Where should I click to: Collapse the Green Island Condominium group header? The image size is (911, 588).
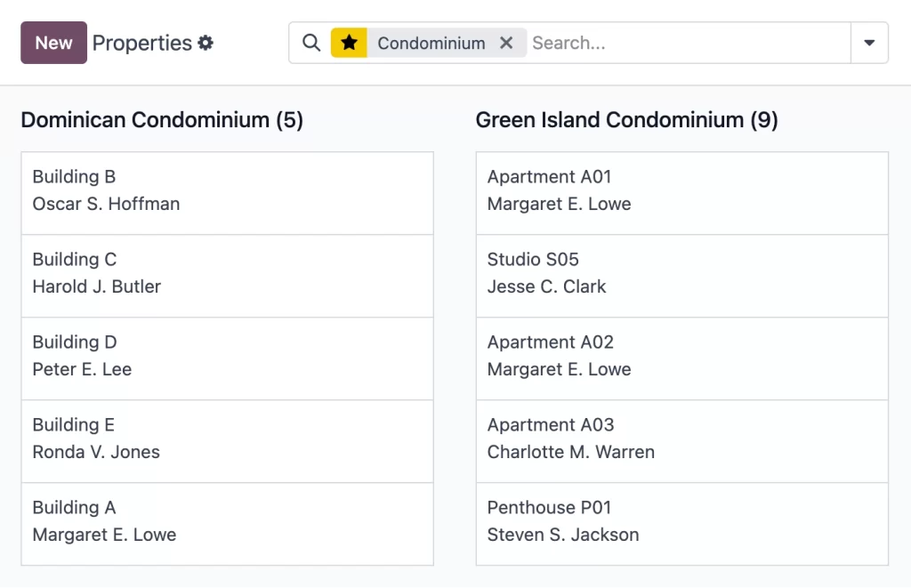pos(626,119)
